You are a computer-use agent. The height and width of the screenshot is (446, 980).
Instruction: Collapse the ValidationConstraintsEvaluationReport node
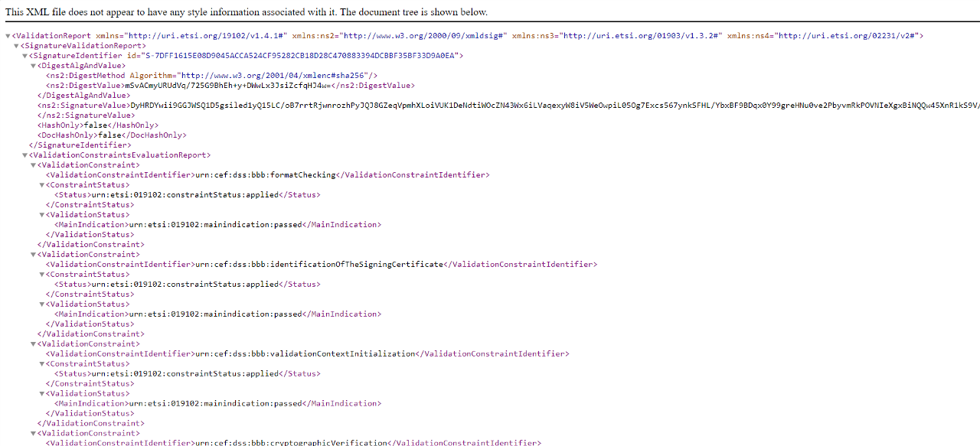(25, 155)
